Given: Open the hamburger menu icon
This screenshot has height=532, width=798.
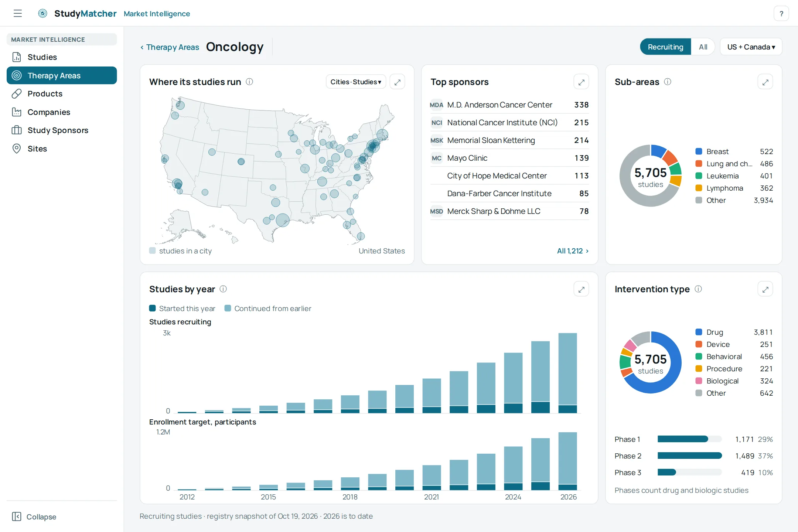Looking at the screenshot, I should point(18,14).
